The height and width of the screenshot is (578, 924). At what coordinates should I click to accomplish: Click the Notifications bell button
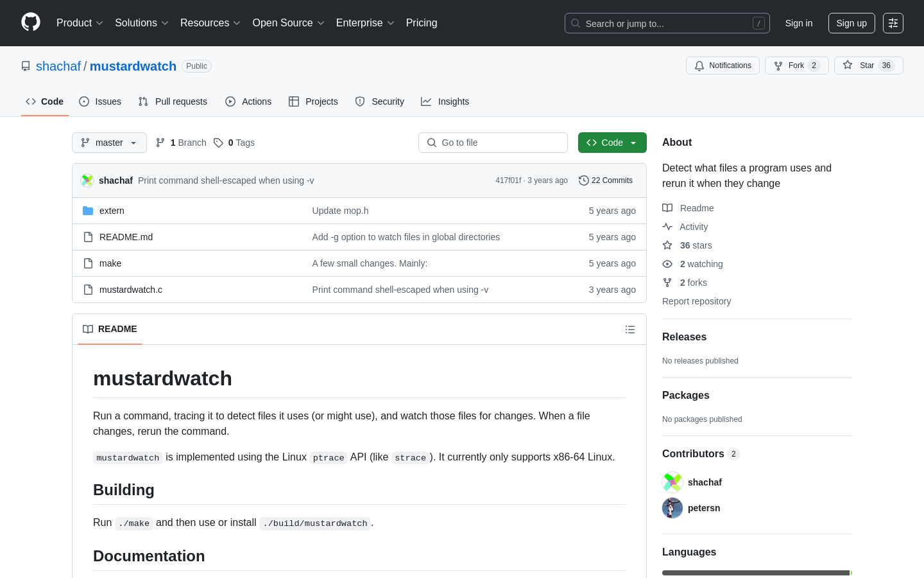723,66
